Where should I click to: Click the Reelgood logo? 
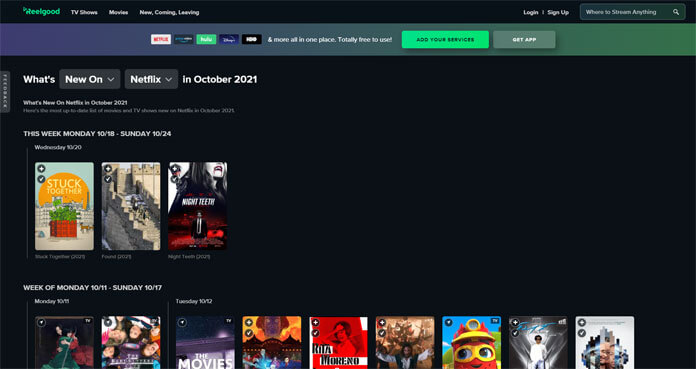click(x=41, y=12)
